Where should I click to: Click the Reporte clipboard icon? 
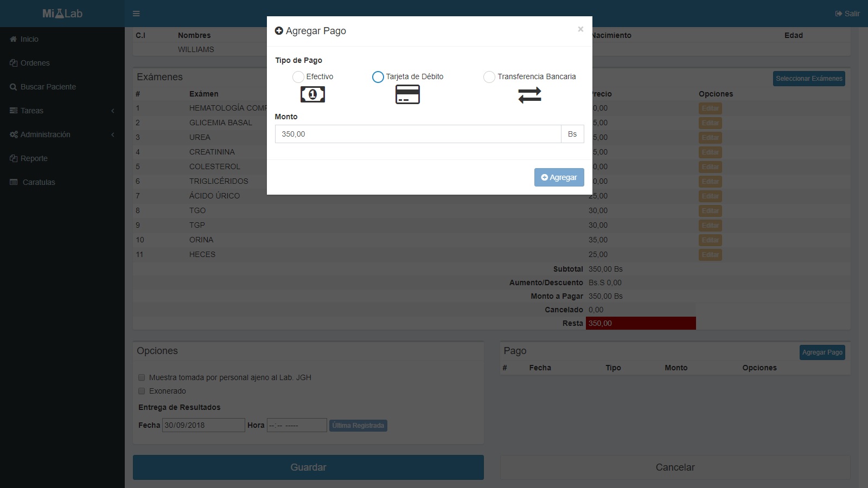point(14,158)
